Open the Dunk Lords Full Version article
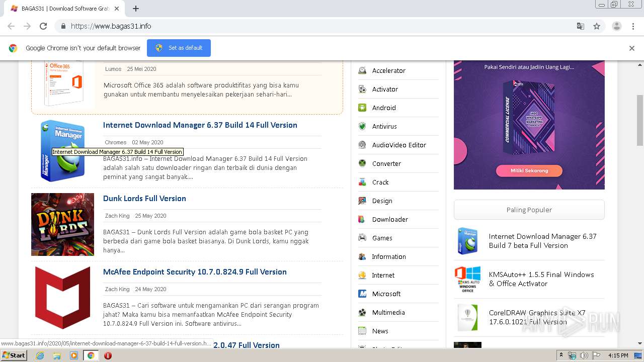 pos(144,199)
